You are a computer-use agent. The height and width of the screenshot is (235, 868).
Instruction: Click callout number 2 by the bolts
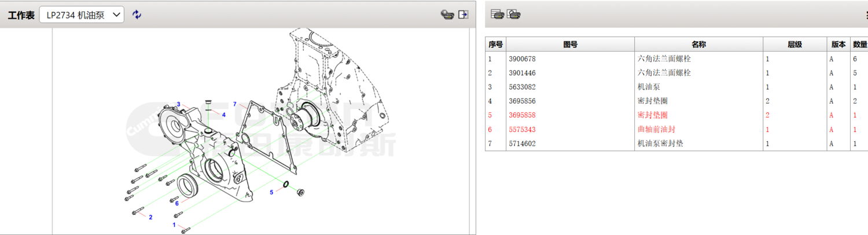150,217
